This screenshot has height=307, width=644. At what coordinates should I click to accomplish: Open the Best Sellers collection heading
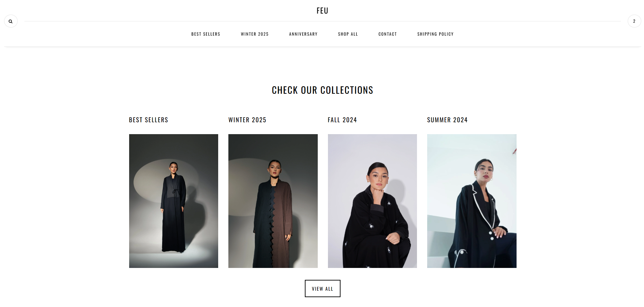(149, 120)
